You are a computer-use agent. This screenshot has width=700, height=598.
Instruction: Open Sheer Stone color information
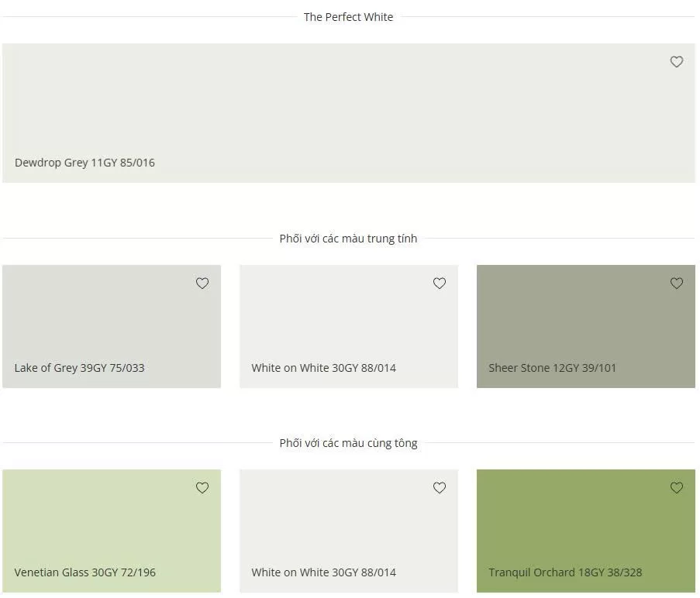point(551,368)
